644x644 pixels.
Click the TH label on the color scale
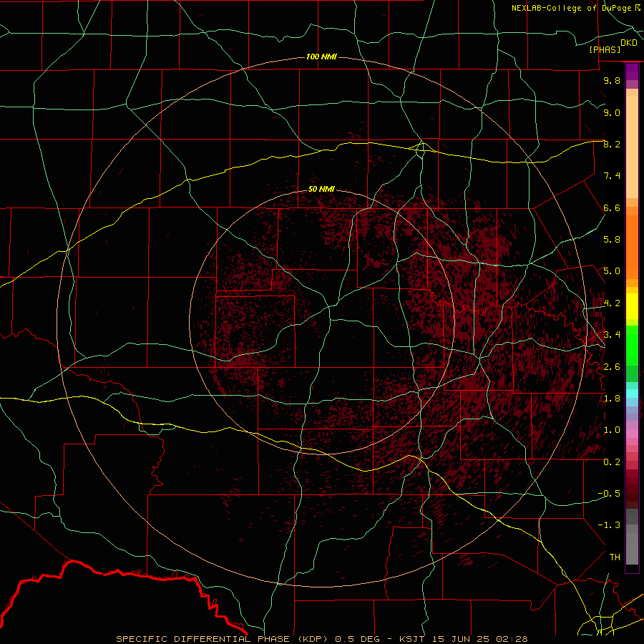point(615,557)
